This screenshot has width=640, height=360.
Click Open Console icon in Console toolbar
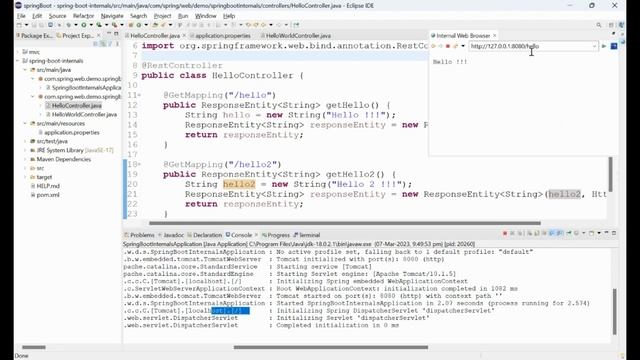[591, 233]
